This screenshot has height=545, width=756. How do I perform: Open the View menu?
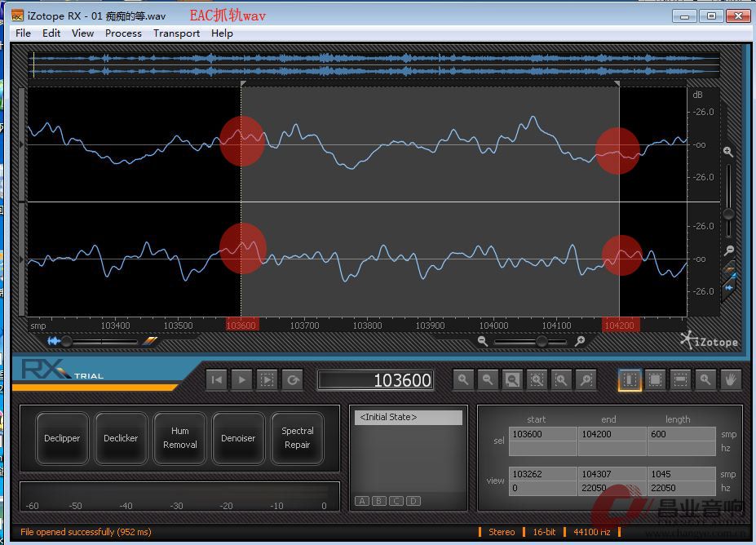(x=82, y=33)
